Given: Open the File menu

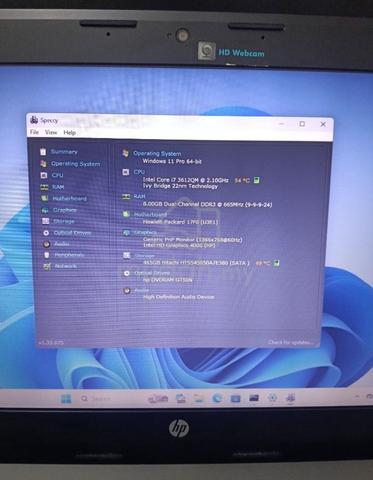Looking at the screenshot, I should [34, 132].
